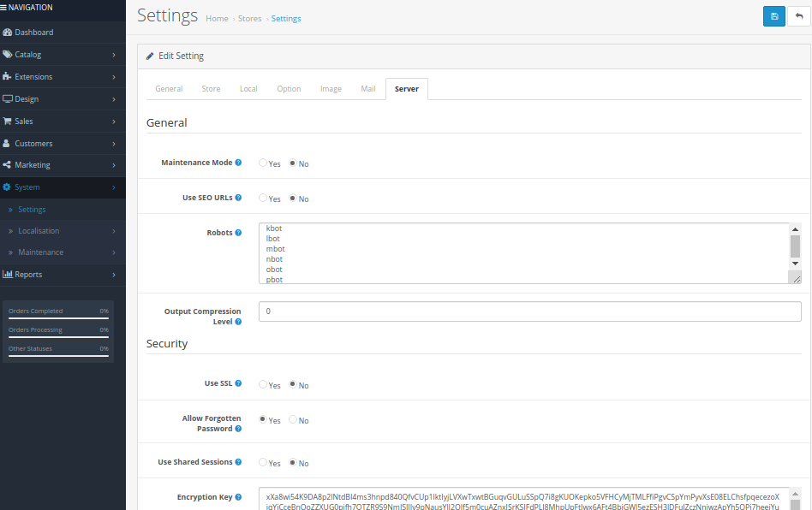Switch to the General tab
This screenshot has width=812, height=510.
[x=169, y=88]
